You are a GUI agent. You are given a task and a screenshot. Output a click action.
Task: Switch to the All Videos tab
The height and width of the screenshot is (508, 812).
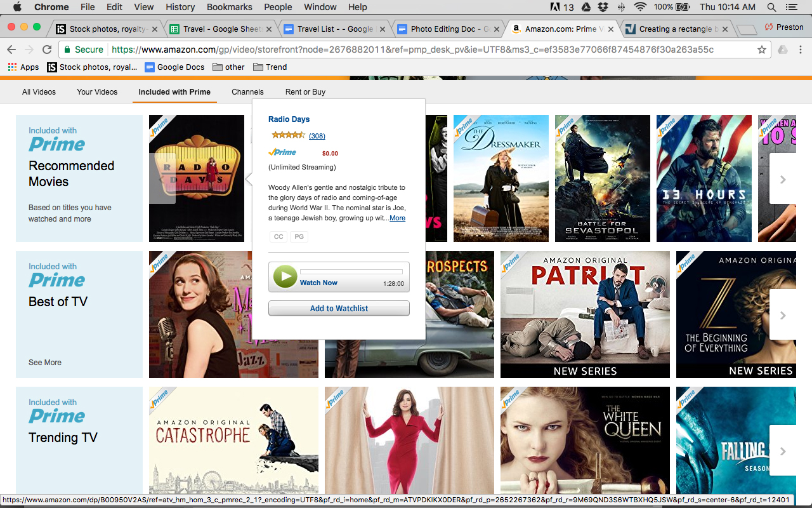coord(39,92)
